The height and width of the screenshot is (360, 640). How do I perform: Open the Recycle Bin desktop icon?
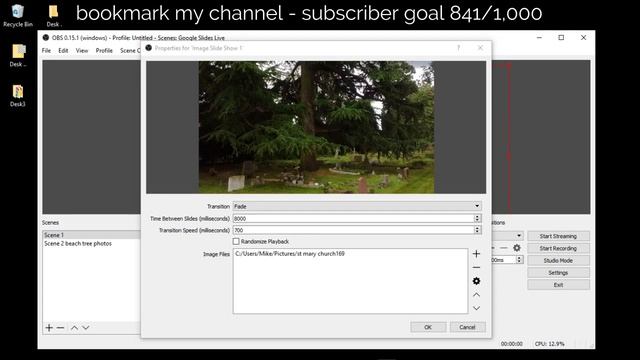18,15
